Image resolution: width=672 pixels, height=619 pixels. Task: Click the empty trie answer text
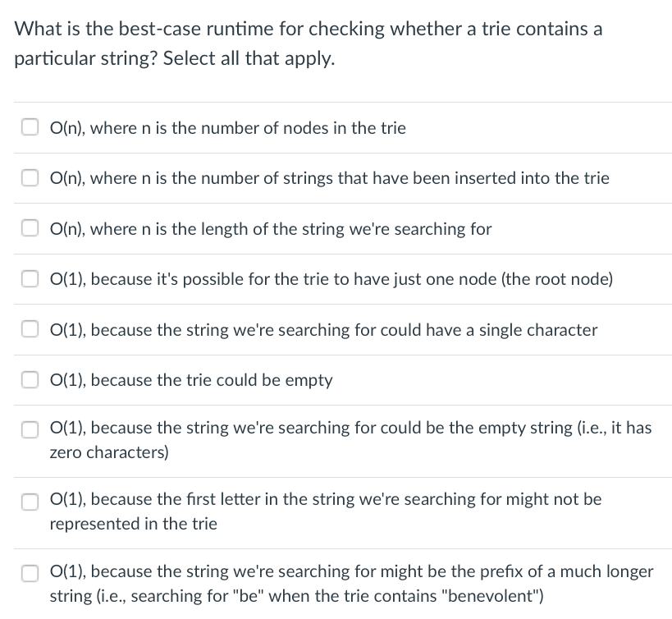[192, 380]
